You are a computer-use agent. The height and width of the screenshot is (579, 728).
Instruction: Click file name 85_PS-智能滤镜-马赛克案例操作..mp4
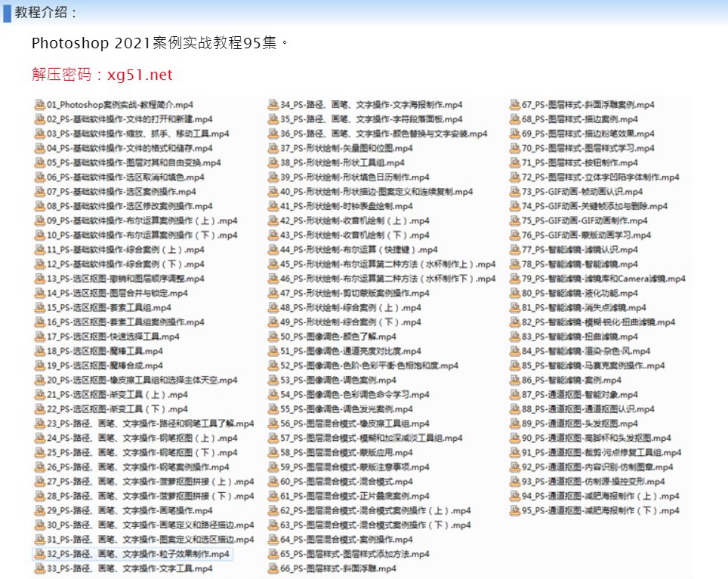pos(594,365)
